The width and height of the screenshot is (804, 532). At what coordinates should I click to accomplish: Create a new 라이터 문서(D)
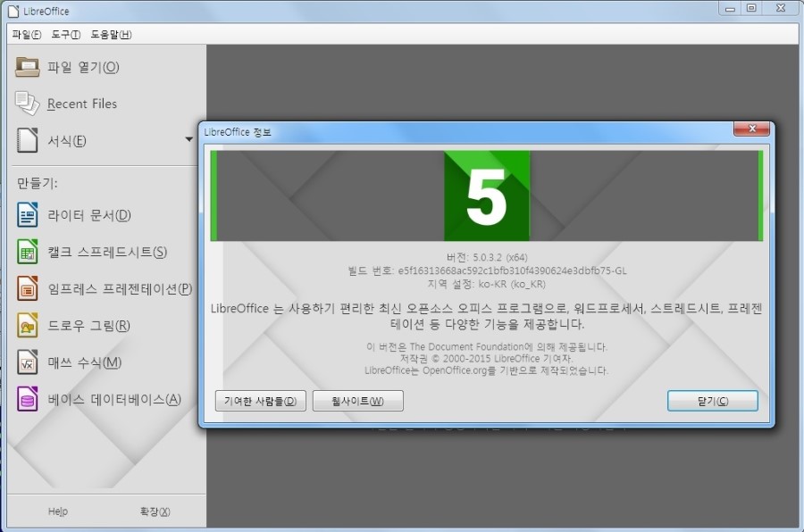(x=89, y=215)
